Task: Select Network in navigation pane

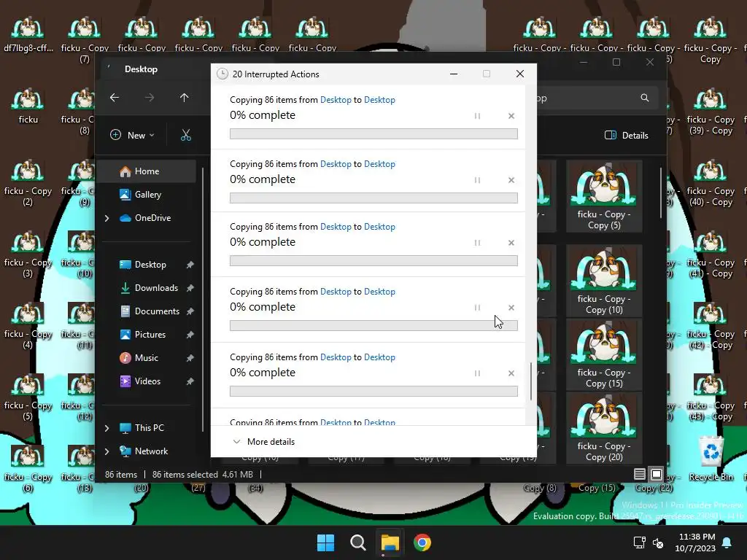Action: tap(151, 451)
